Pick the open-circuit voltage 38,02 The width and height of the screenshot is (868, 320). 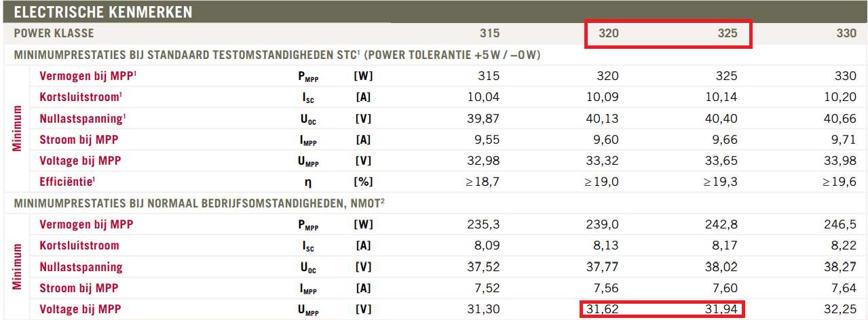(x=722, y=266)
